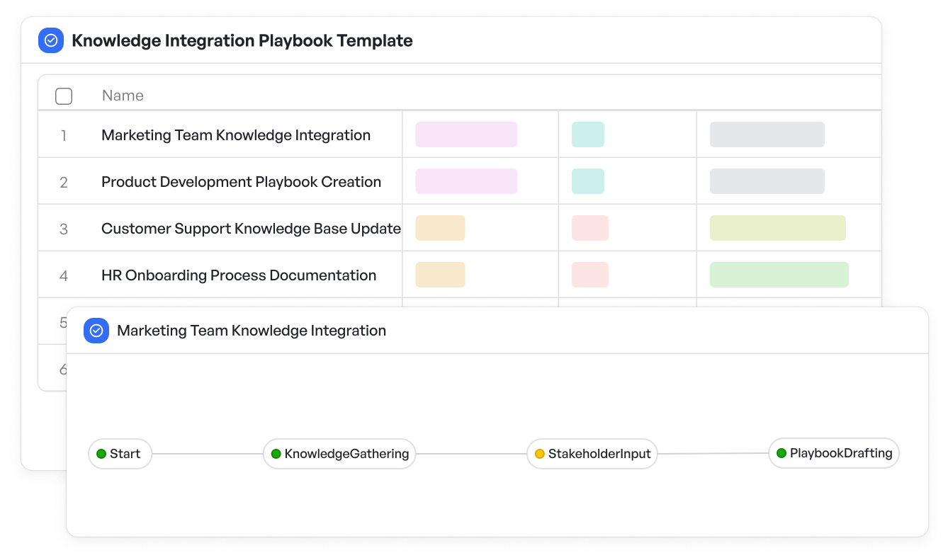Click the green status dot on PlaybookDrafting node

click(x=781, y=453)
